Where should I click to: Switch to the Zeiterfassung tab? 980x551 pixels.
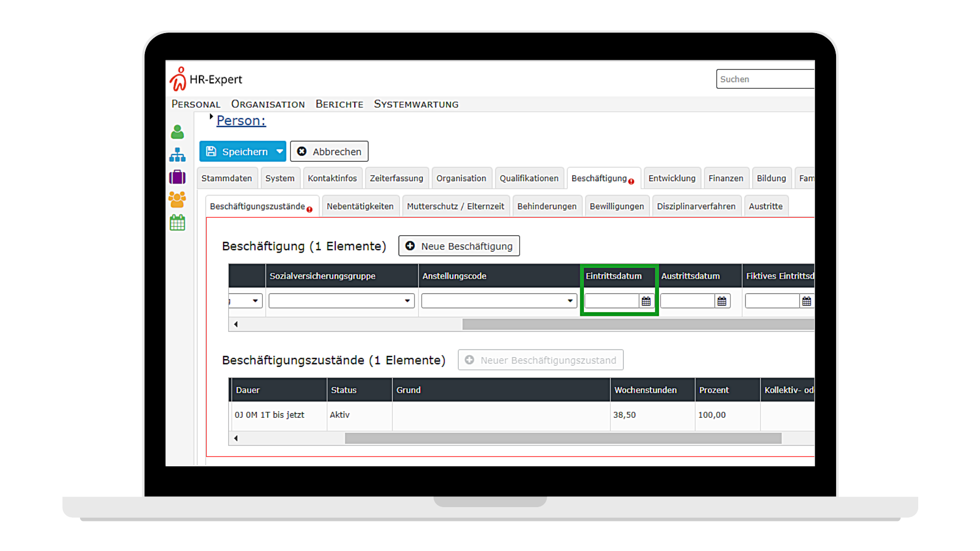pyautogui.click(x=397, y=178)
